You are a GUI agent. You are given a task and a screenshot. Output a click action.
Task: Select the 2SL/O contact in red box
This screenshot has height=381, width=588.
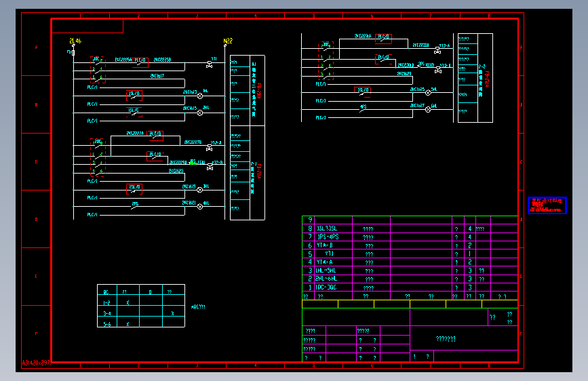click(x=134, y=189)
